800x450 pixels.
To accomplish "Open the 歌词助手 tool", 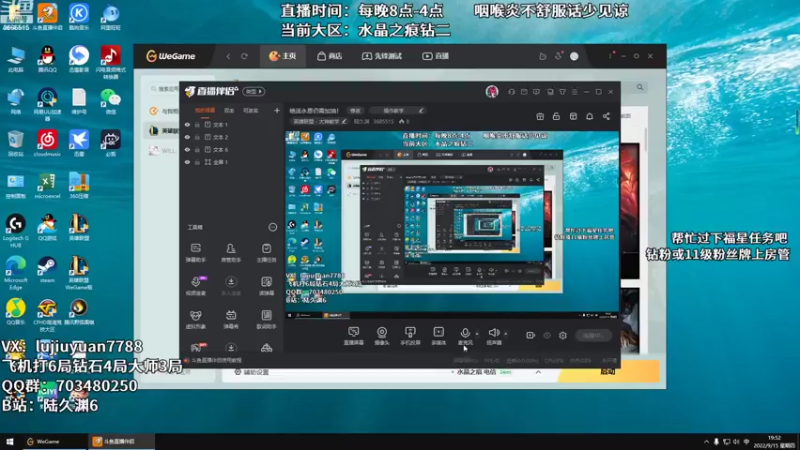I will click(x=266, y=319).
